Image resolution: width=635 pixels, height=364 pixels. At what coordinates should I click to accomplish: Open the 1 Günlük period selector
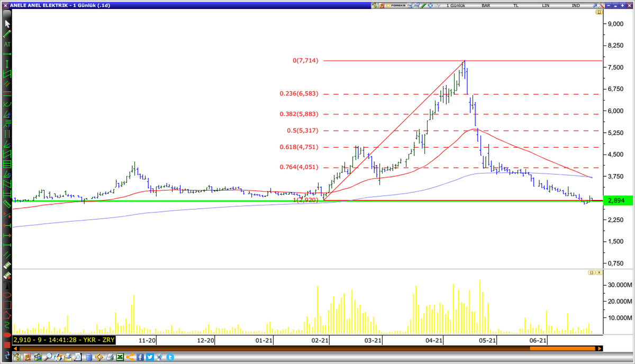pos(456,5)
